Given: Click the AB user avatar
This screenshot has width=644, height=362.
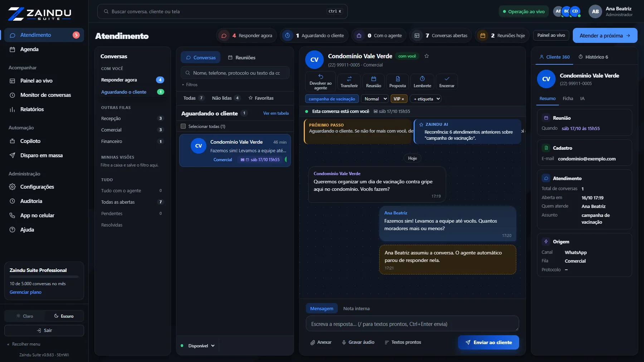Looking at the screenshot, I should (595, 11).
